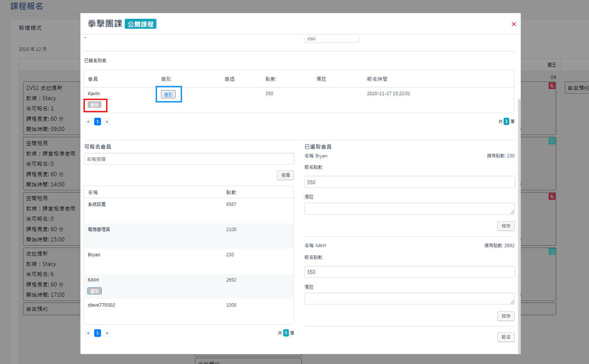
Task: Previous page arrow in available members list
Action: pyautogui.click(x=88, y=333)
